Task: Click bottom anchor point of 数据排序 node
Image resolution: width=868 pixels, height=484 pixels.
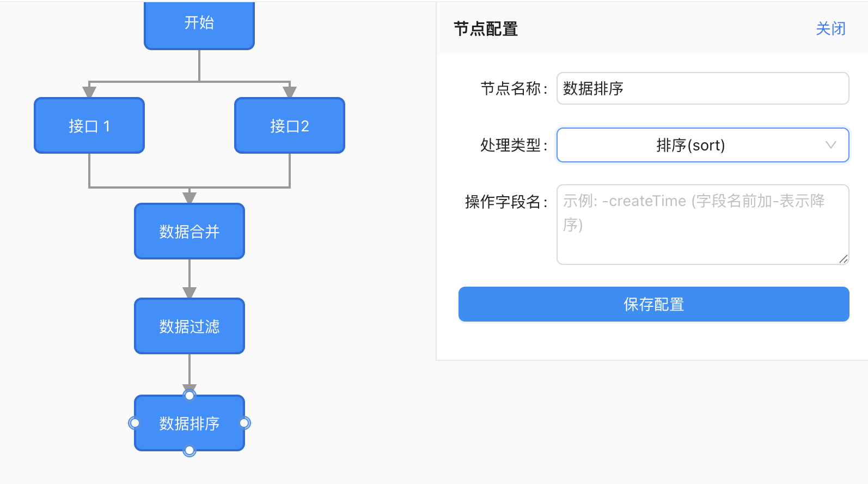Action: [190, 451]
